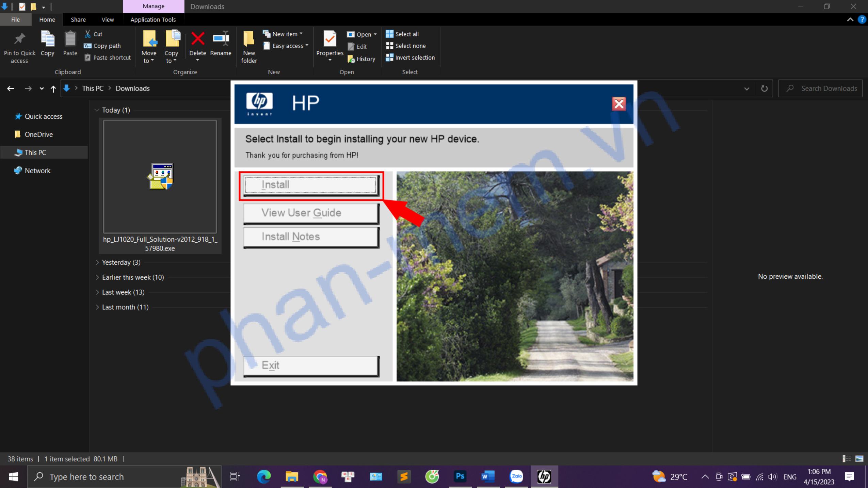Click the Invert selection icon
868x488 pixels.
click(389, 58)
